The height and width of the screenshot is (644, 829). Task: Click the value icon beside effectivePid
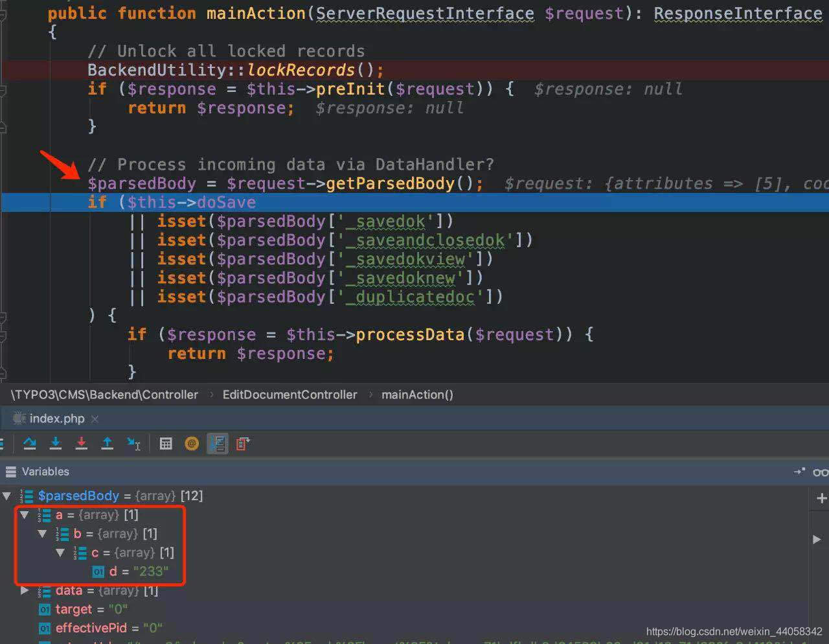point(45,628)
